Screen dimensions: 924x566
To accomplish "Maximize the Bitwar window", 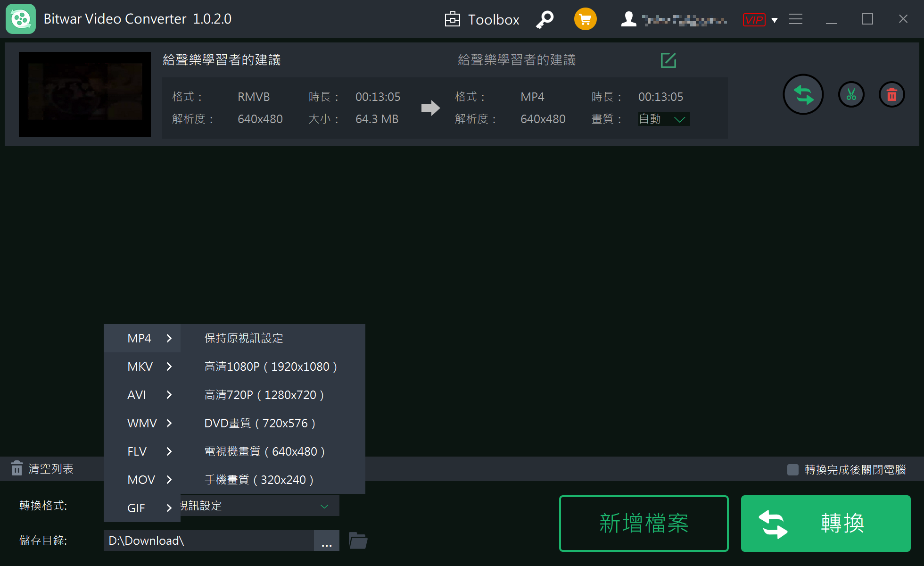I will (867, 19).
